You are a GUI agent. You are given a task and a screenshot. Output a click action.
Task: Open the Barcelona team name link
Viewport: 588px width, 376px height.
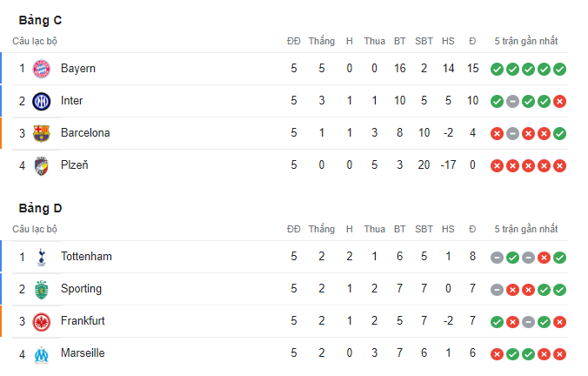pyautogui.click(x=85, y=133)
